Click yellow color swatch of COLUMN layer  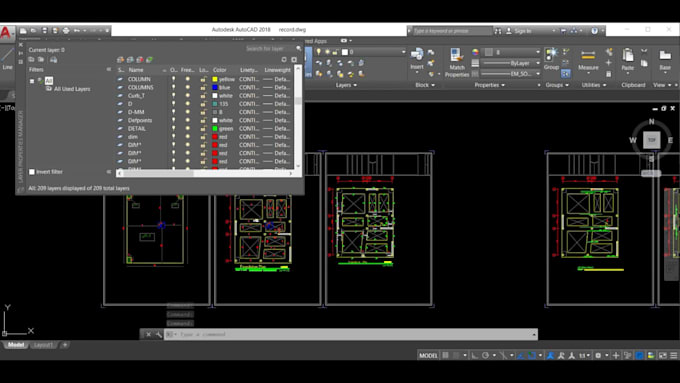pyautogui.click(x=215, y=79)
